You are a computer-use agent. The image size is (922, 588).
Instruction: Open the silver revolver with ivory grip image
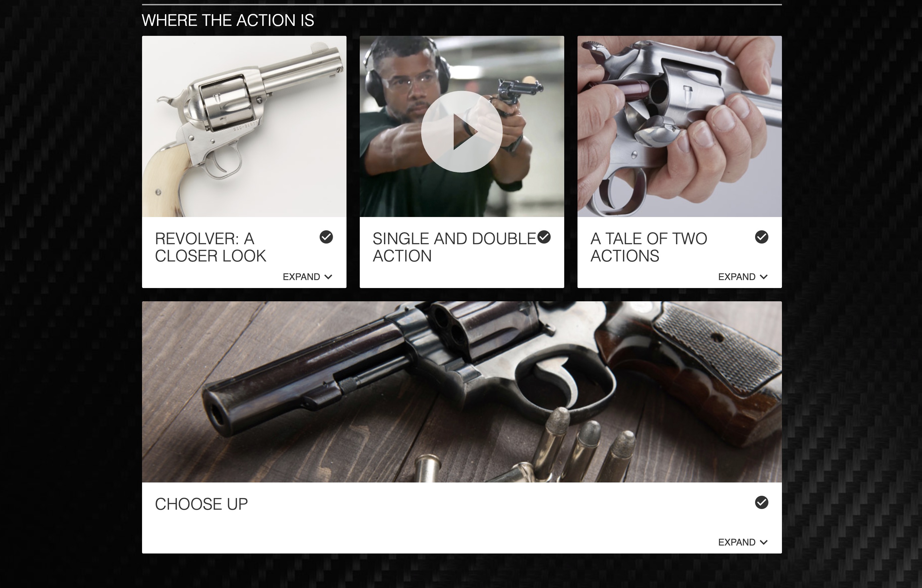pyautogui.click(x=244, y=126)
